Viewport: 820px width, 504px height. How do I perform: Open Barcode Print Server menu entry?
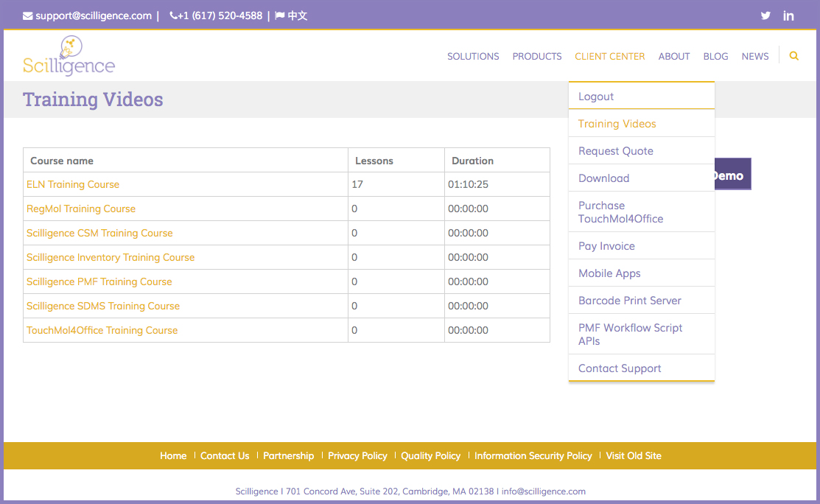click(642, 300)
